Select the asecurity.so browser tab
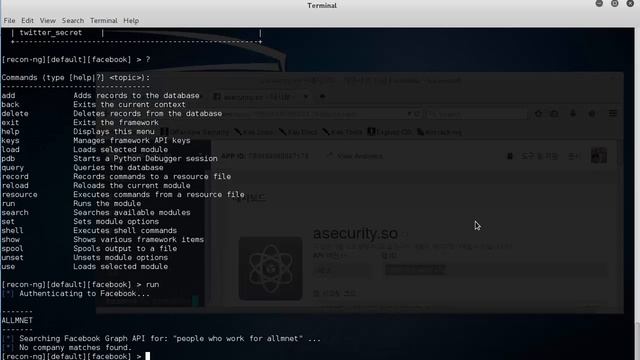The height and width of the screenshot is (360, 640). (261, 97)
